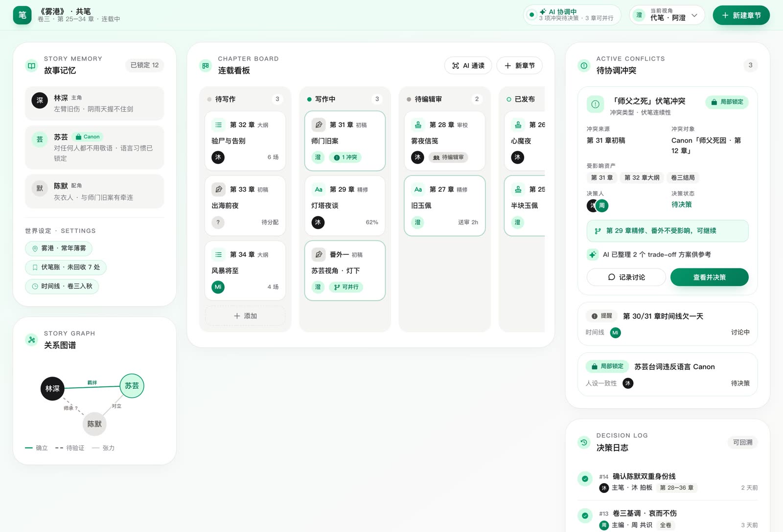Click the 连载看板 board icon
This screenshot has height=532, width=783.
206,66
